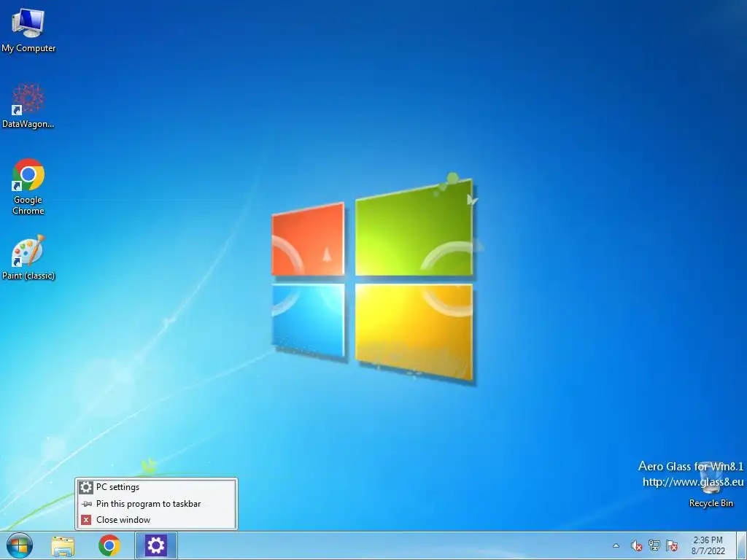Launch Chrome from the taskbar

109,545
